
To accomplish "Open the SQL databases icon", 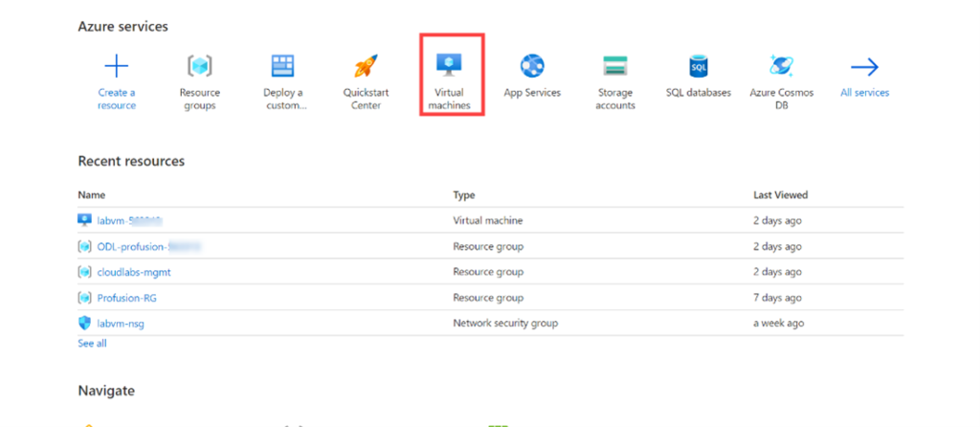I will coord(698,66).
